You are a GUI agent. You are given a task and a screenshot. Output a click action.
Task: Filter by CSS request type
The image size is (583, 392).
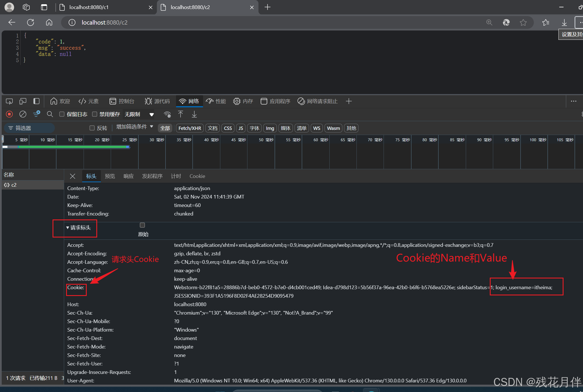[x=228, y=128]
